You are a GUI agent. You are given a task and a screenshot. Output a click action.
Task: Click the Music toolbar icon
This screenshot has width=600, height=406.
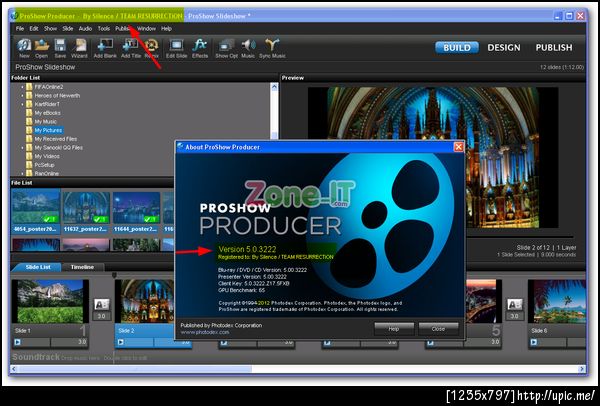click(248, 46)
